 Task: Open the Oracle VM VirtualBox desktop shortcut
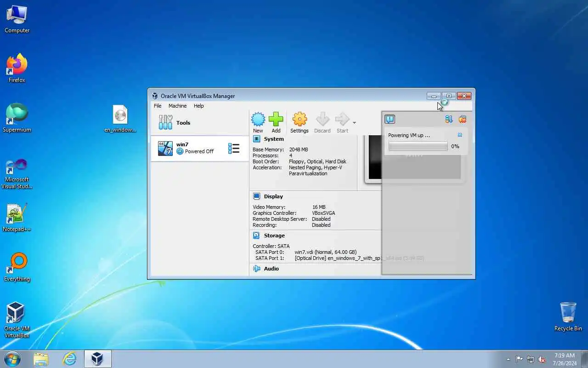click(17, 320)
